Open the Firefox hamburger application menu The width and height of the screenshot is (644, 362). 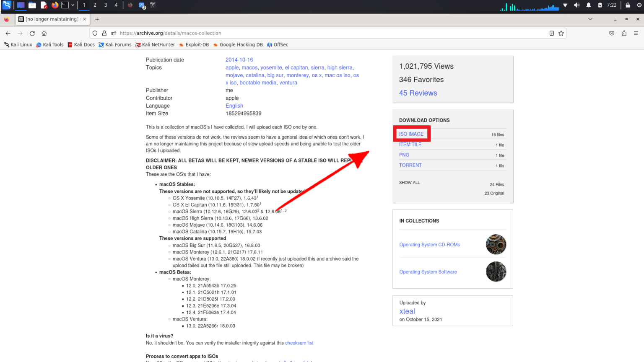636,34
